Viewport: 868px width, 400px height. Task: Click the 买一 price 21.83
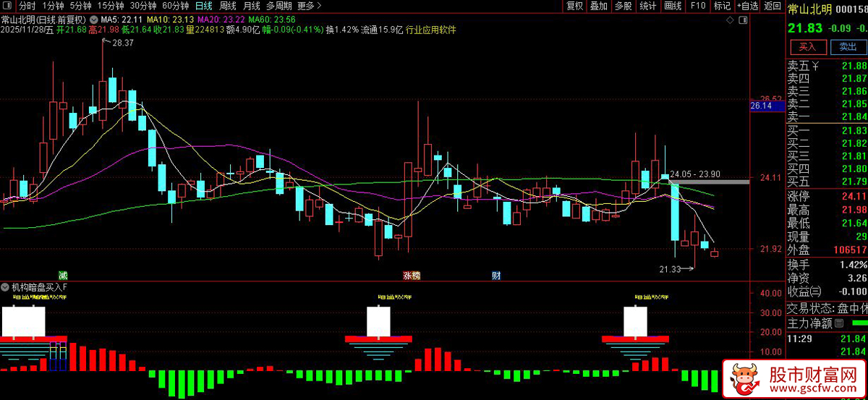pos(854,130)
